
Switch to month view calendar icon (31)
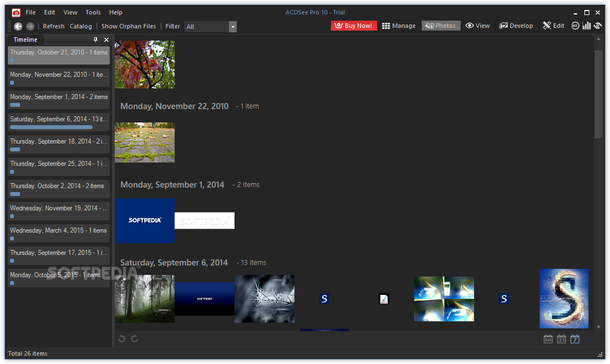point(562,339)
